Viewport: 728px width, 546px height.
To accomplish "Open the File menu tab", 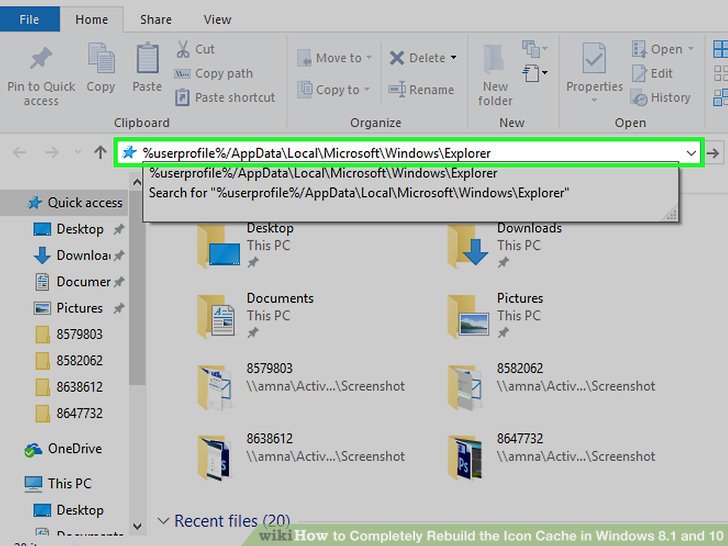I will point(29,20).
